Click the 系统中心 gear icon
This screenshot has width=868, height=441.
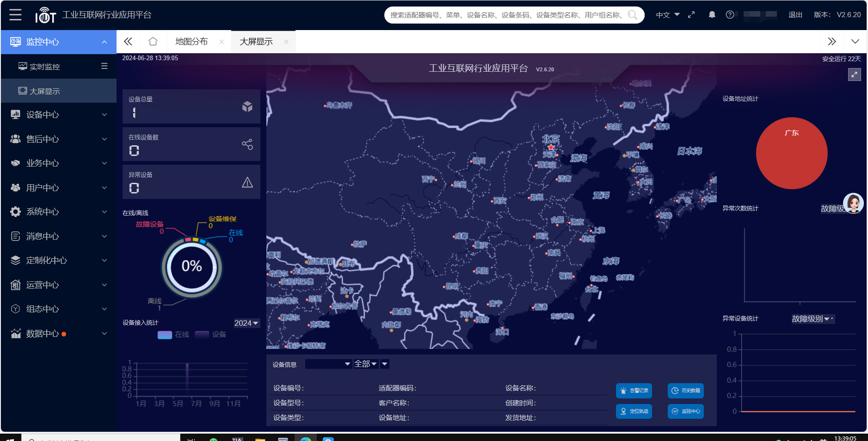tap(15, 211)
